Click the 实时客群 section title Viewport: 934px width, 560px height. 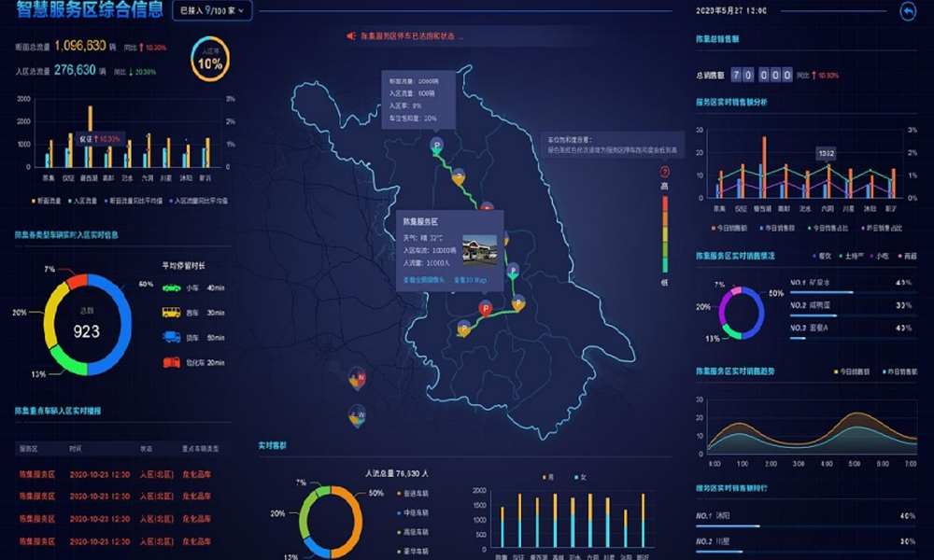click(272, 446)
